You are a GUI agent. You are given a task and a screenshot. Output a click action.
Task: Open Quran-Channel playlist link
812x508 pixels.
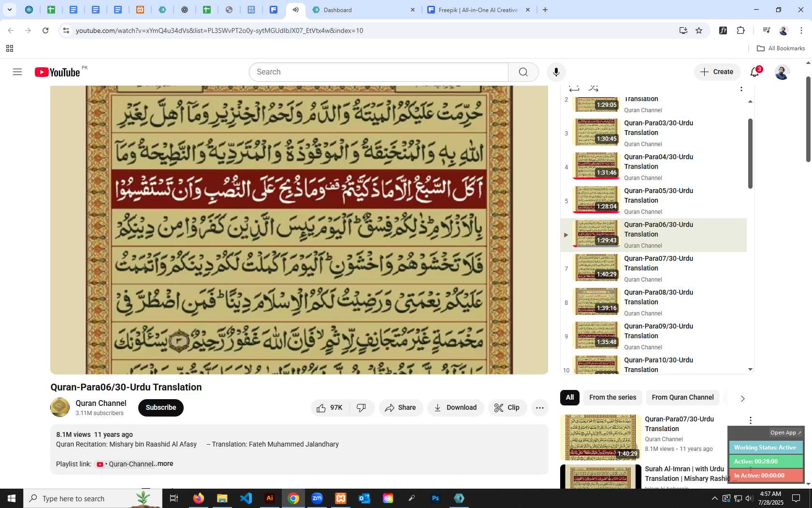point(125,464)
